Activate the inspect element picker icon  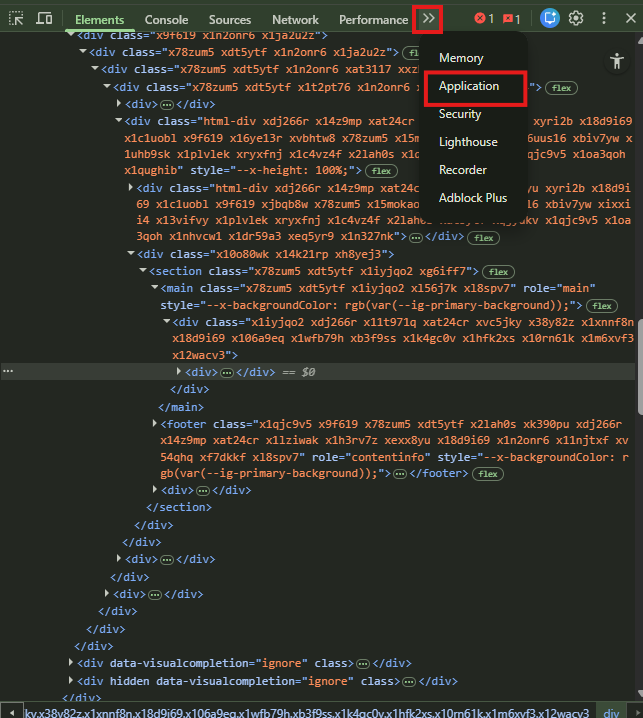(16, 19)
